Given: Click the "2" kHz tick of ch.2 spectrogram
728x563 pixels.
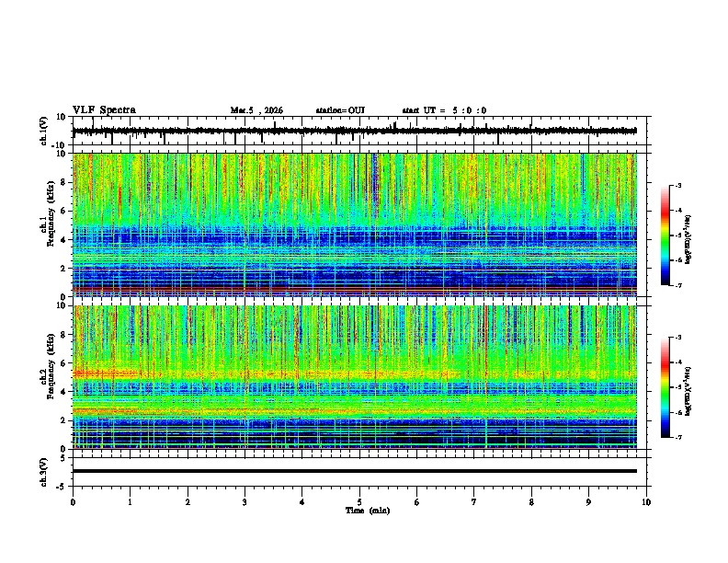Looking at the screenshot, I should (64, 421).
